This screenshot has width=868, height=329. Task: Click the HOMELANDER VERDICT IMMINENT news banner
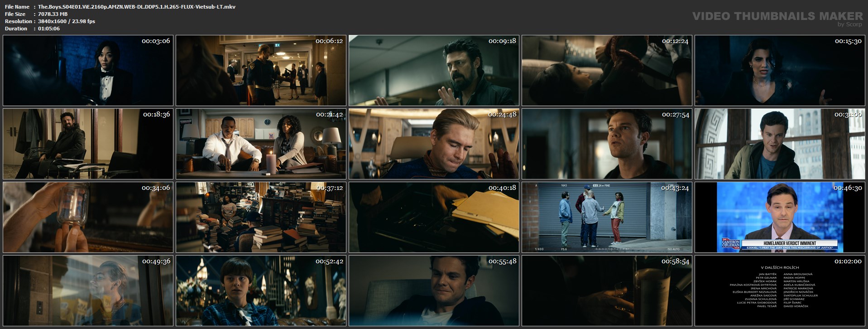click(x=790, y=243)
